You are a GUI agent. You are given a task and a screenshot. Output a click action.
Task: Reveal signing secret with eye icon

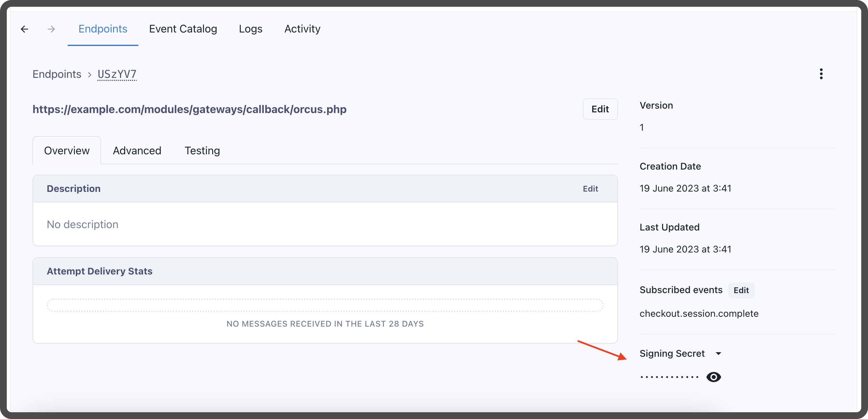point(713,377)
